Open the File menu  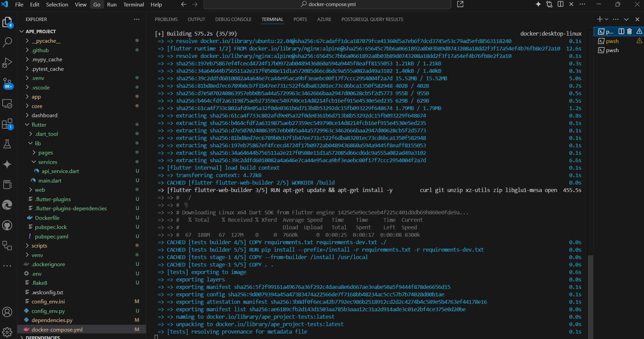19,4
